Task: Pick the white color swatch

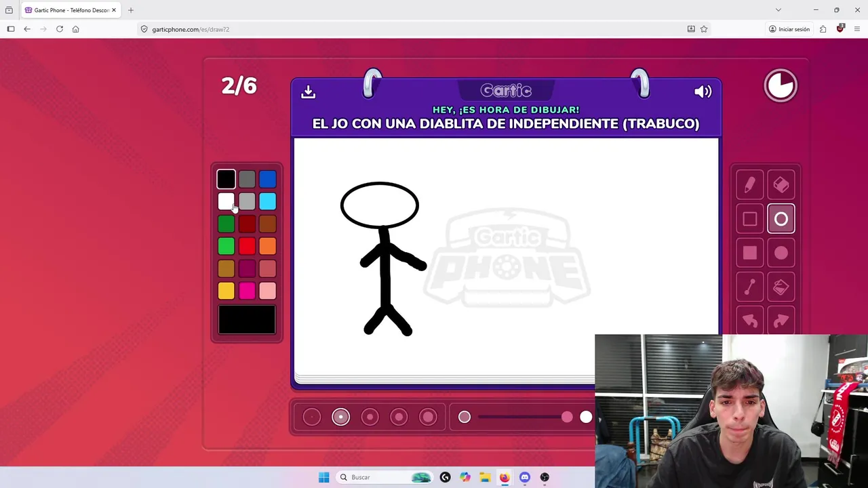Action: 226,201
